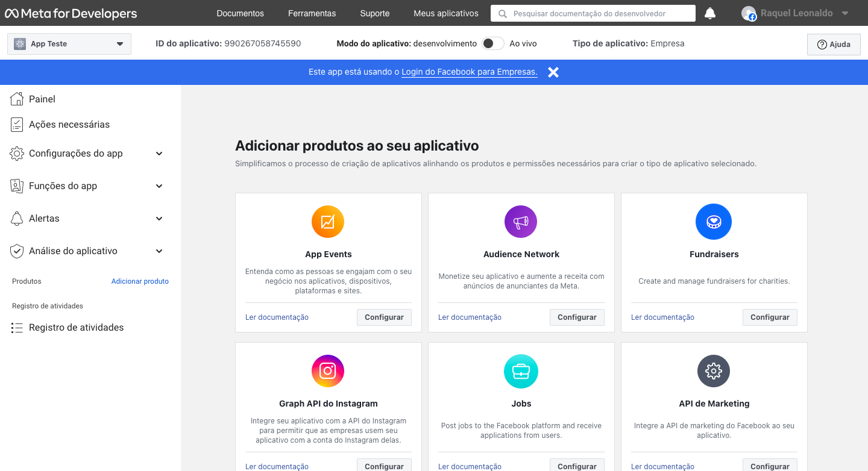Open notifications via the bell icon
The image size is (868, 471).
click(709, 13)
